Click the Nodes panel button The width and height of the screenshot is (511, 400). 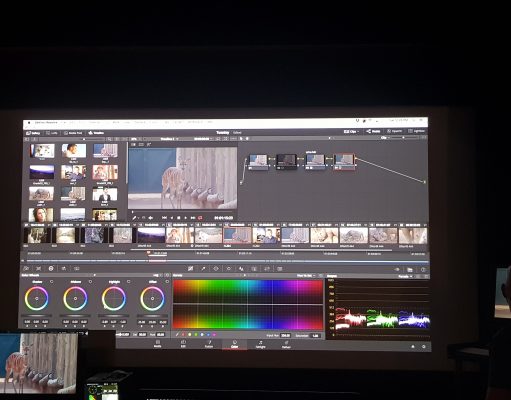tap(373, 131)
